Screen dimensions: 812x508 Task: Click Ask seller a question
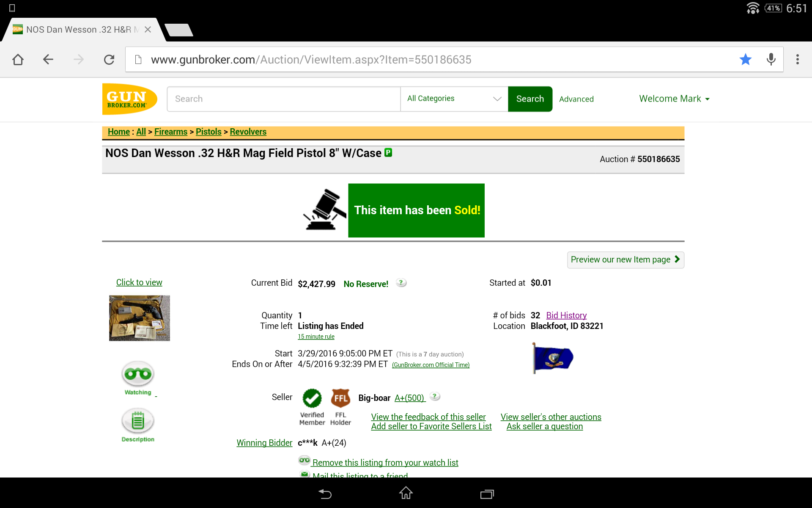(545, 426)
